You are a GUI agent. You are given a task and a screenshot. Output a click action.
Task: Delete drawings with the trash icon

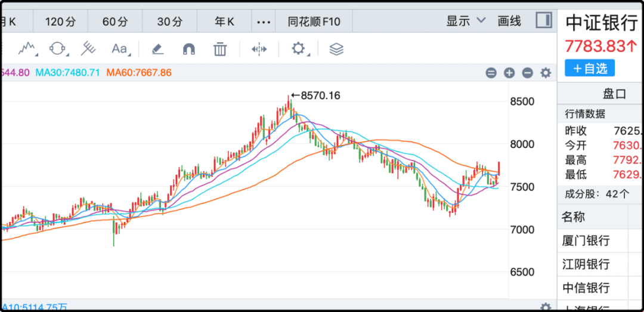(220, 49)
